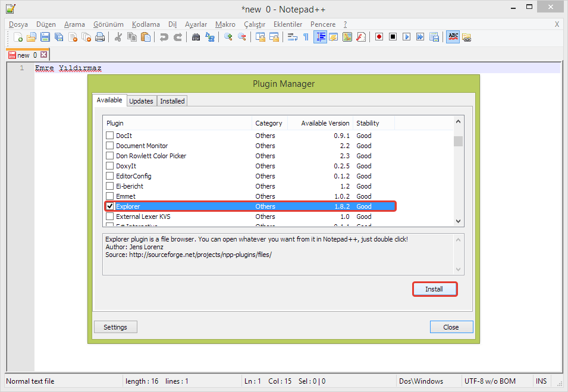The height and width of the screenshot is (392, 568).
Task: Click the plugin list scroll down arrow
Action: (x=458, y=221)
